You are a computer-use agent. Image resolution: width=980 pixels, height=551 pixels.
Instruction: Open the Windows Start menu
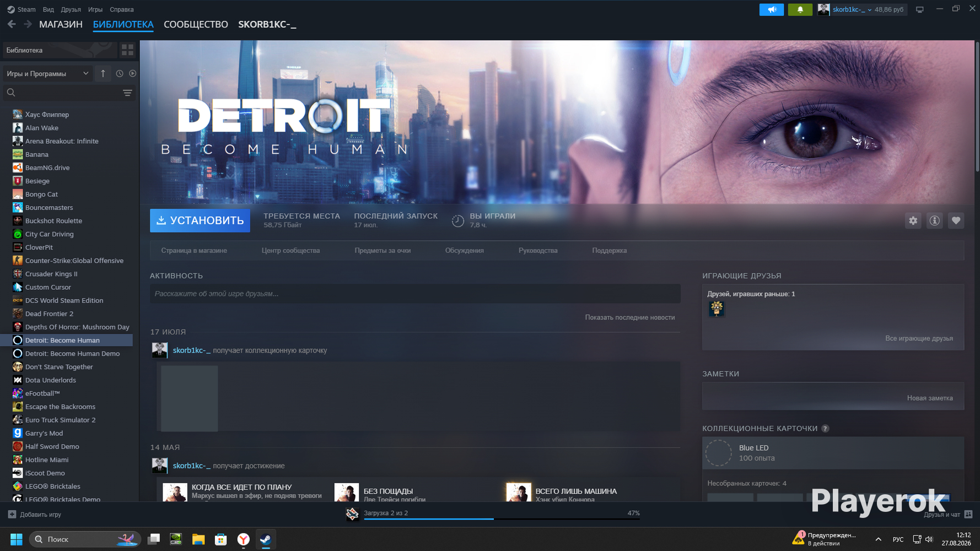coord(17,539)
